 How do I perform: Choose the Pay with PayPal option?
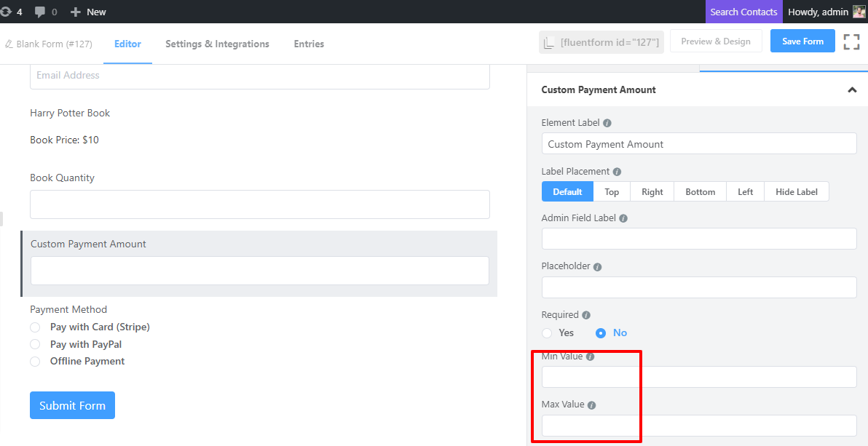pyautogui.click(x=35, y=344)
